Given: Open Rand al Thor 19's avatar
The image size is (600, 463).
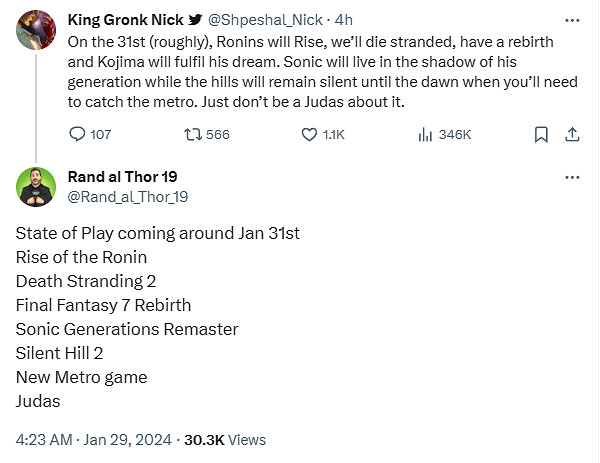Looking at the screenshot, I should (36, 185).
